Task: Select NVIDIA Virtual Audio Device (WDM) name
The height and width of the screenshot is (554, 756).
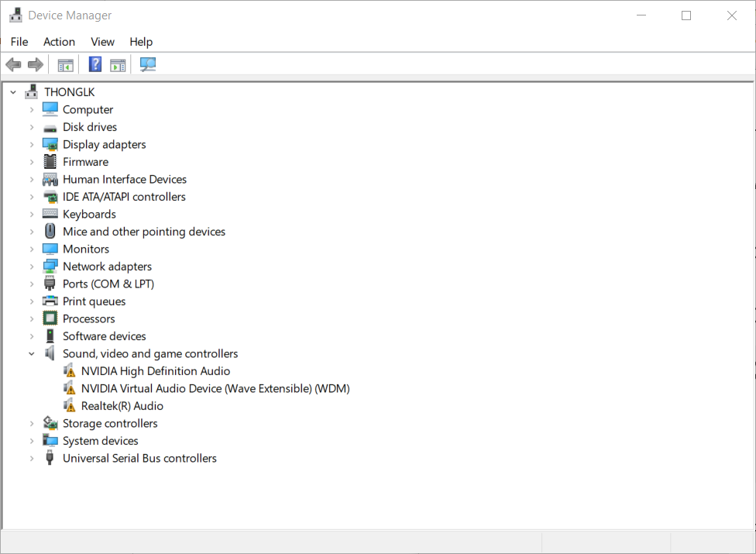Action: 215,388
